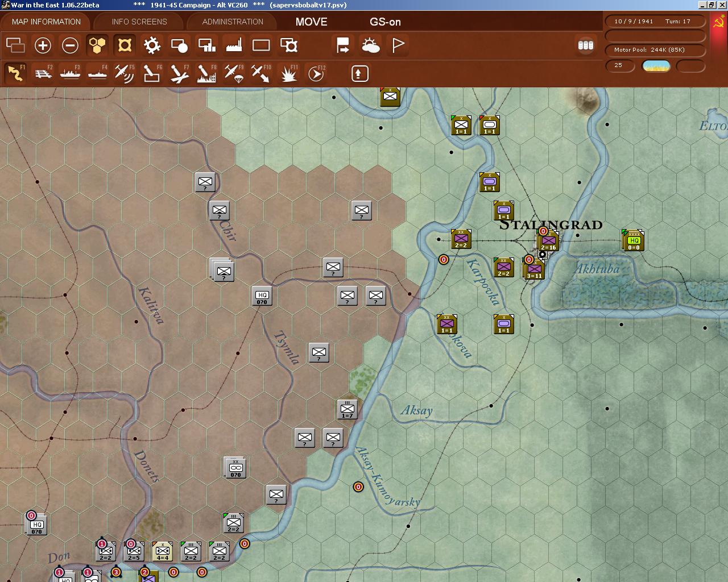The image size is (728, 582).
Task: Select Bomb city mode F8 icon
Action: click(206, 73)
